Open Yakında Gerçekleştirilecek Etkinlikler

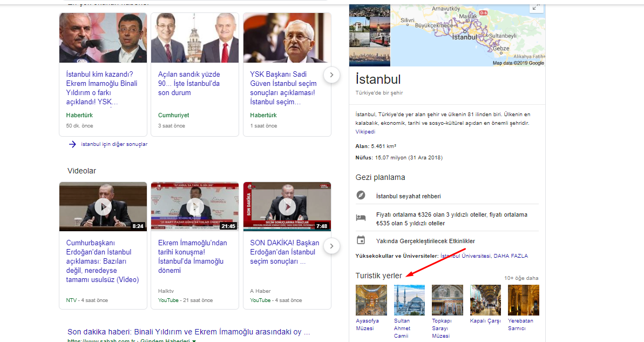point(425,242)
